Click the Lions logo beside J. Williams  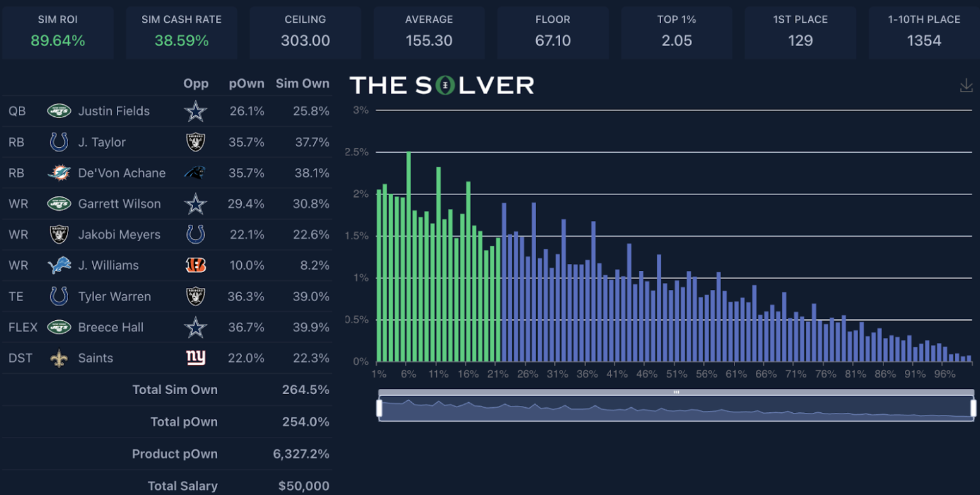(x=59, y=265)
